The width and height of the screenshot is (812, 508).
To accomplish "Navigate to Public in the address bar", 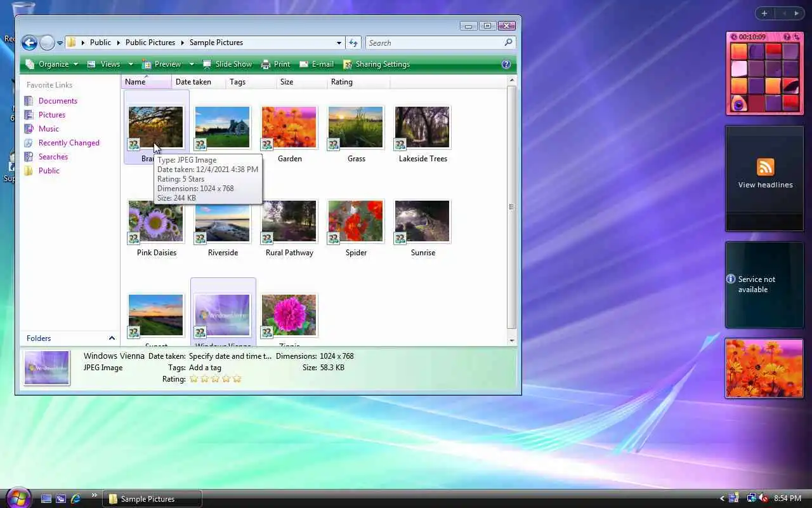I will [100, 43].
